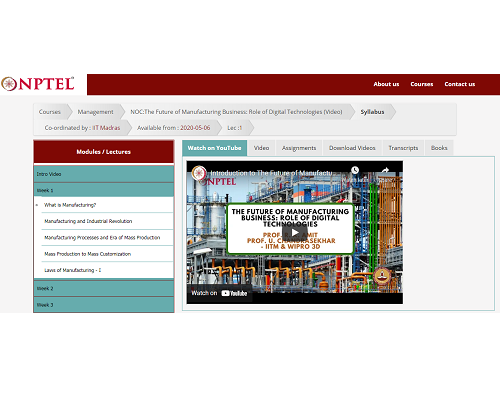Screen dimensions: 500x400
Task: Select 'What is Manufacturing?' lecture
Action: point(70,205)
